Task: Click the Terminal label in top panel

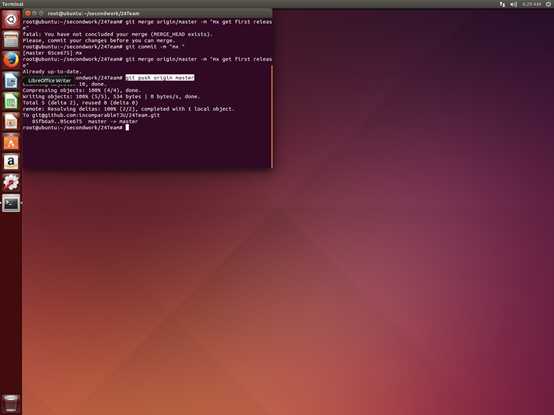Action: [12, 4]
